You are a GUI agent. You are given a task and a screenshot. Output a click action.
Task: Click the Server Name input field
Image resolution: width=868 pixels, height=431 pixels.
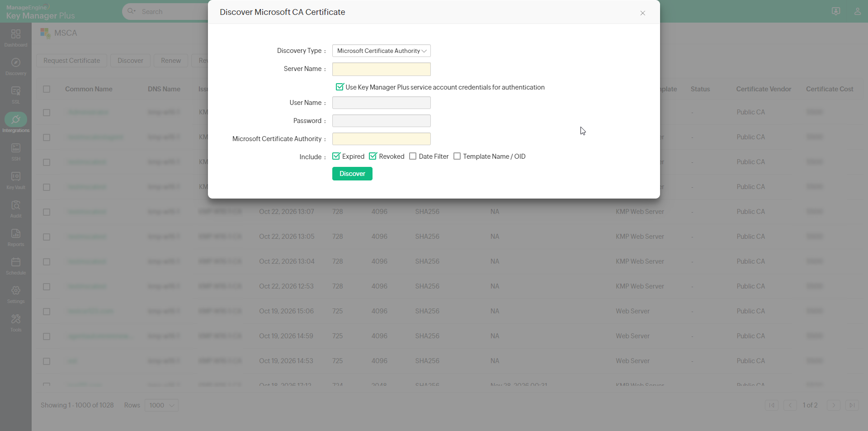click(x=381, y=69)
